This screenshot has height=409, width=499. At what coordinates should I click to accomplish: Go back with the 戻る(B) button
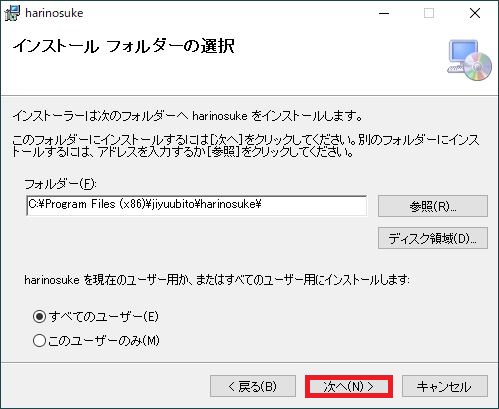pos(253,386)
